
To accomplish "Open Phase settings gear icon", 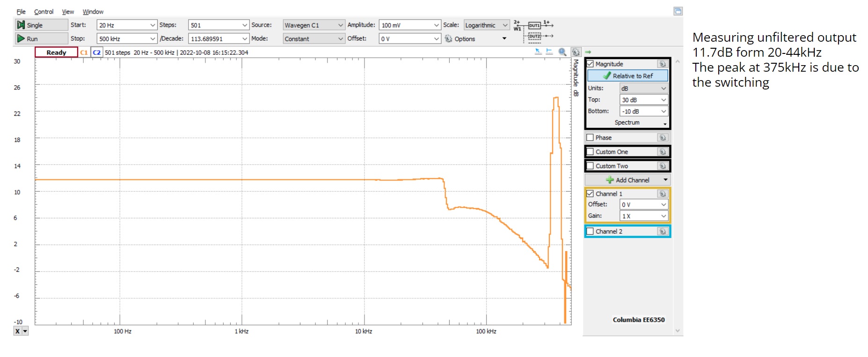I will pyautogui.click(x=663, y=137).
